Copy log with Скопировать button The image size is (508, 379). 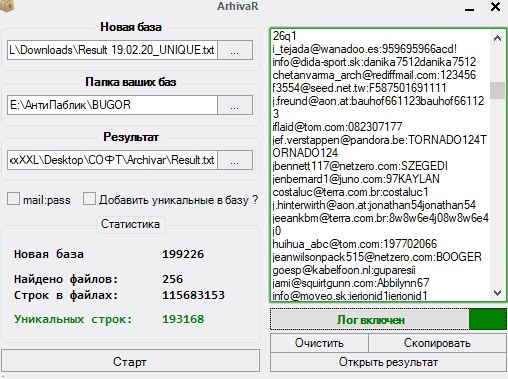437,343
